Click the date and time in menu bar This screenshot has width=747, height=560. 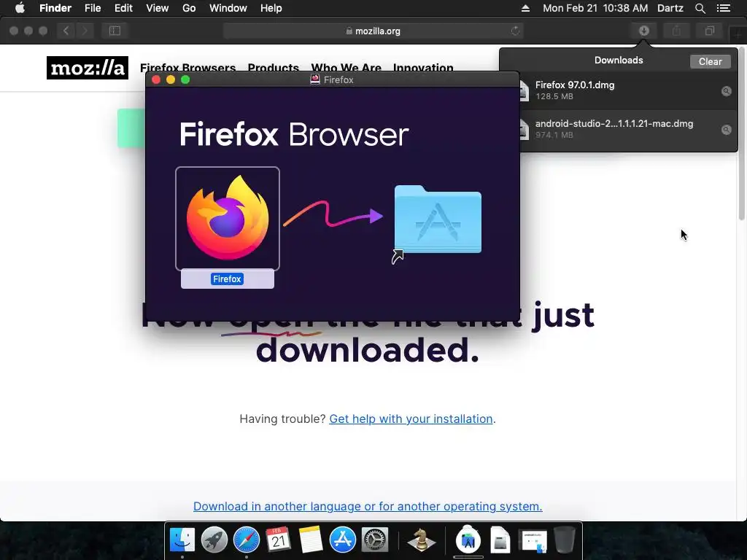[595, 8]
